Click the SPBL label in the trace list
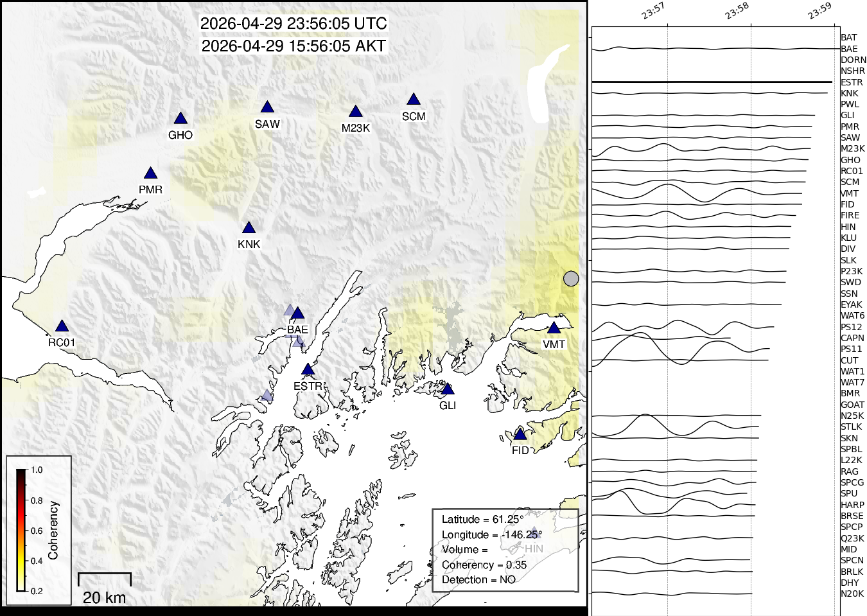The image size is (867, 616). pyautogui.click(x=852, y=449)
